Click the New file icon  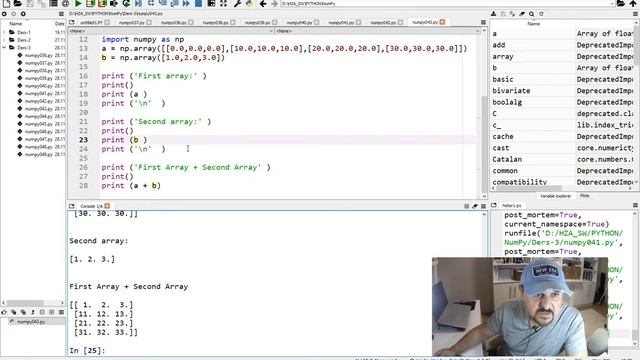click(6, 3)
